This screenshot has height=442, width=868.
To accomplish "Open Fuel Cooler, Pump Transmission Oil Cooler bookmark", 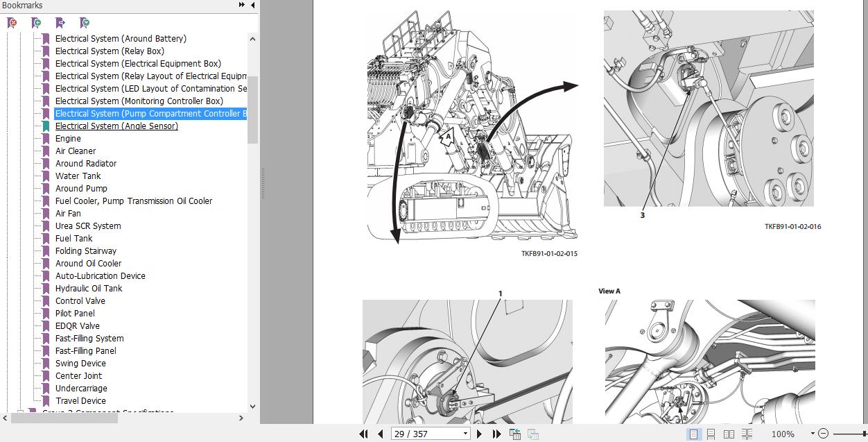I will pos(134,201).
